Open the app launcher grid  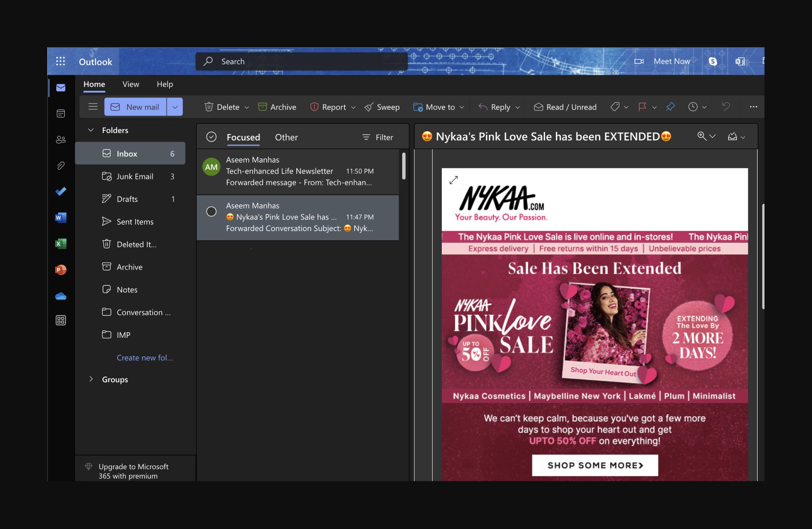(x=61, y=61)
